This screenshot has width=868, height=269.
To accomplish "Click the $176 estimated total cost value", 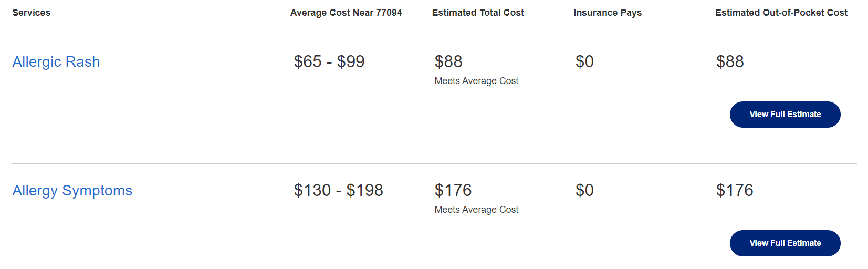I will [453, 190].
